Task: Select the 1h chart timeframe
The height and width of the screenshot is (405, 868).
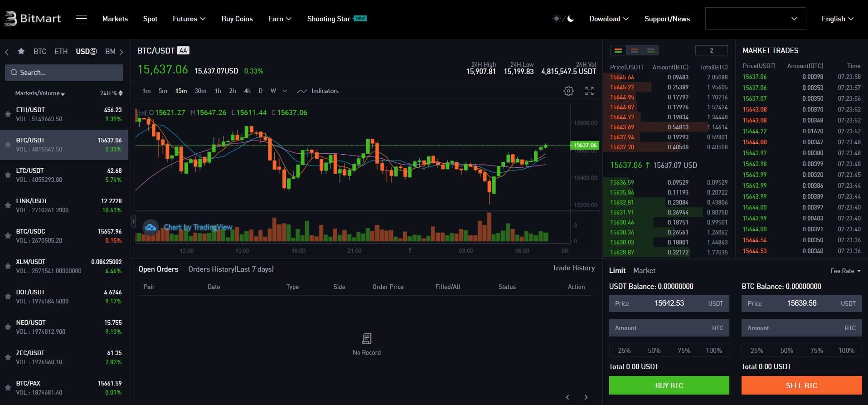Action: click(218, 91)
